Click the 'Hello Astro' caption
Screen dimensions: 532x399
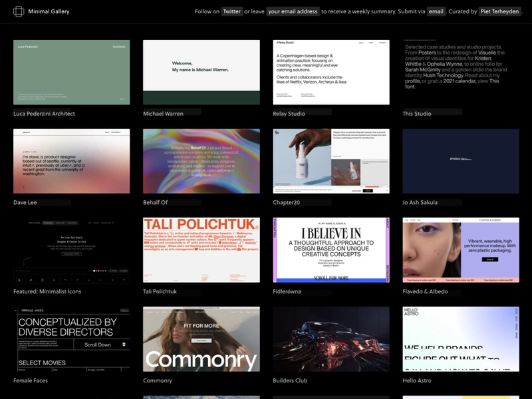pyautogui.click(x=417, y=380)
